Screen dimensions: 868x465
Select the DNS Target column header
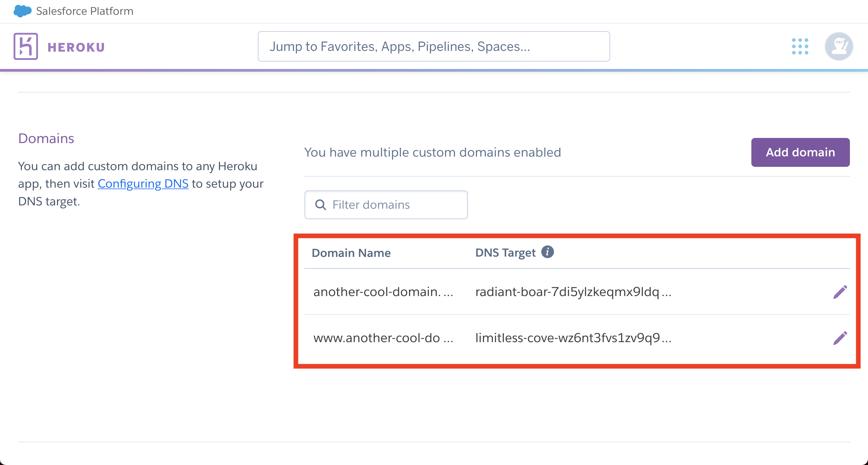(505, 253)
